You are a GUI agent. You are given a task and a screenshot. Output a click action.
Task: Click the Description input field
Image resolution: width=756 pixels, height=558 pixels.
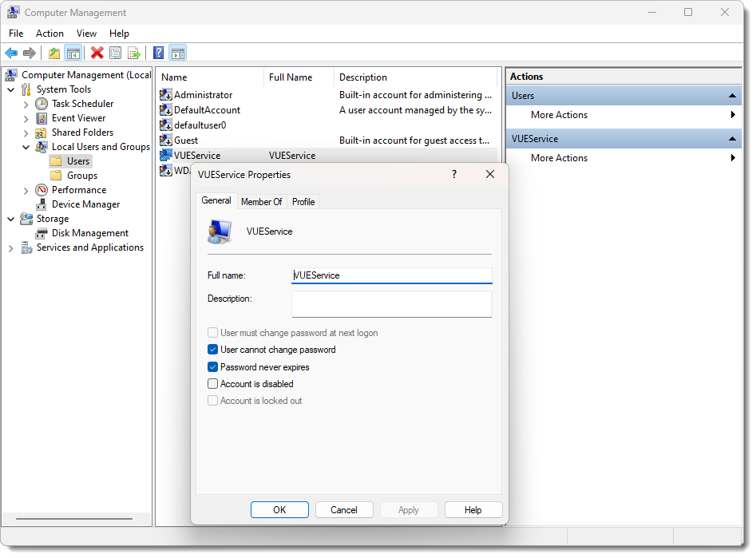tap(391, 303)
